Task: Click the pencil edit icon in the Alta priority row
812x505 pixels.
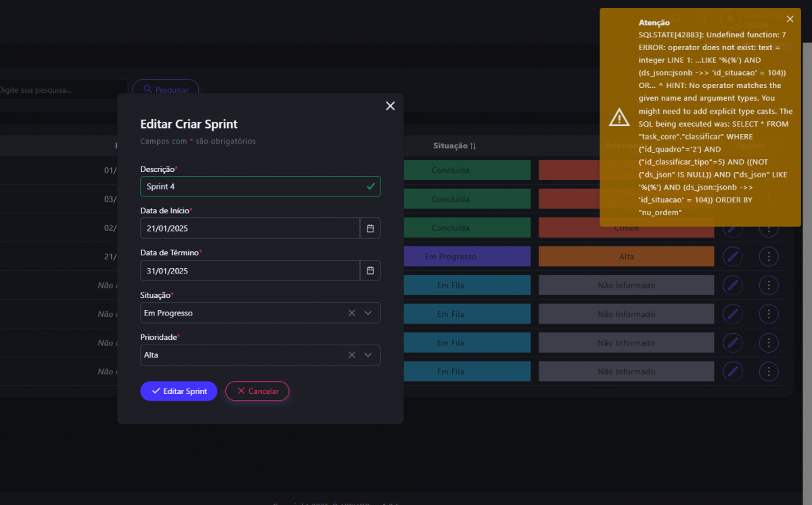Action: coord(732,257)
